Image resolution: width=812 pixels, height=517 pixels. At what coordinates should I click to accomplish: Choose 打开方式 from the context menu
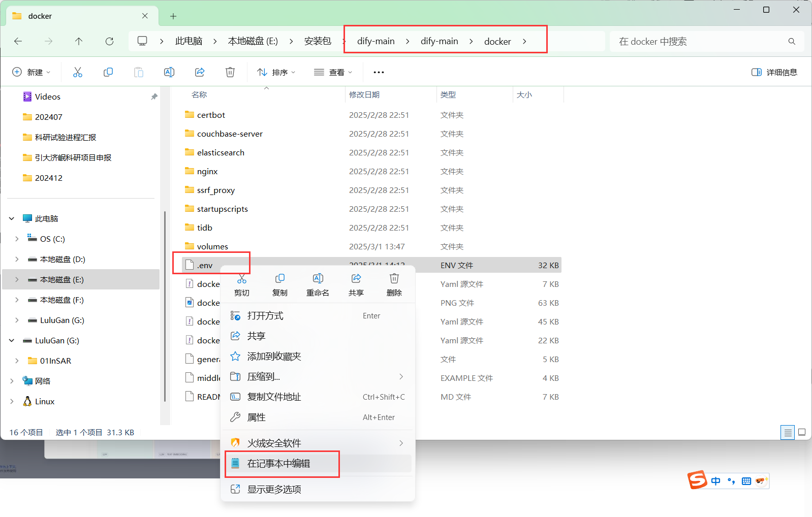(x=318, y=316)
